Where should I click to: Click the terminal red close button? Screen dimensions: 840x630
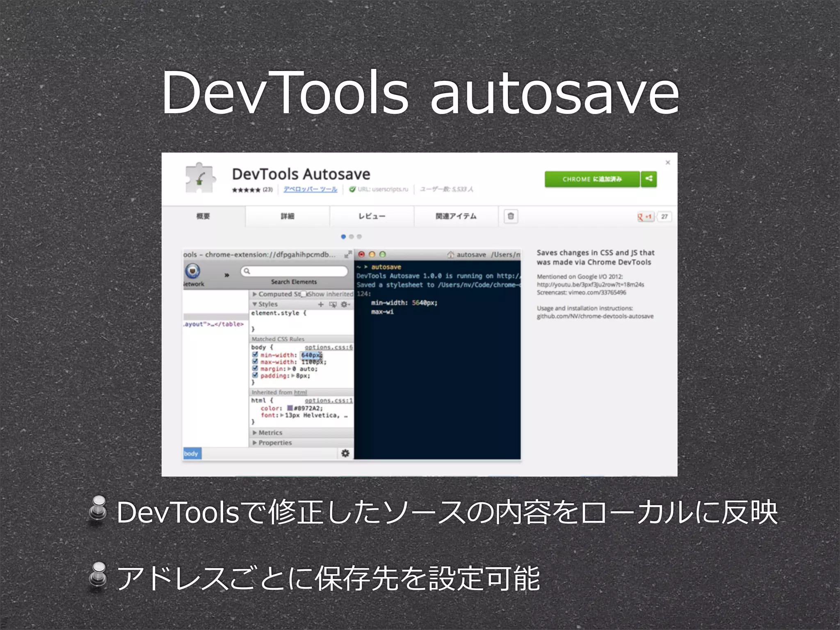tap(361, 254)
